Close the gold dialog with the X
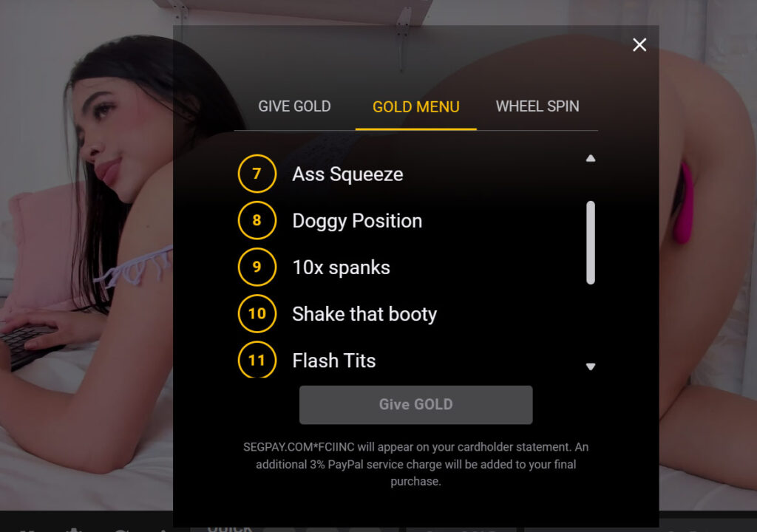This screenshot has height=532, width=757. (x=639, y=45)
